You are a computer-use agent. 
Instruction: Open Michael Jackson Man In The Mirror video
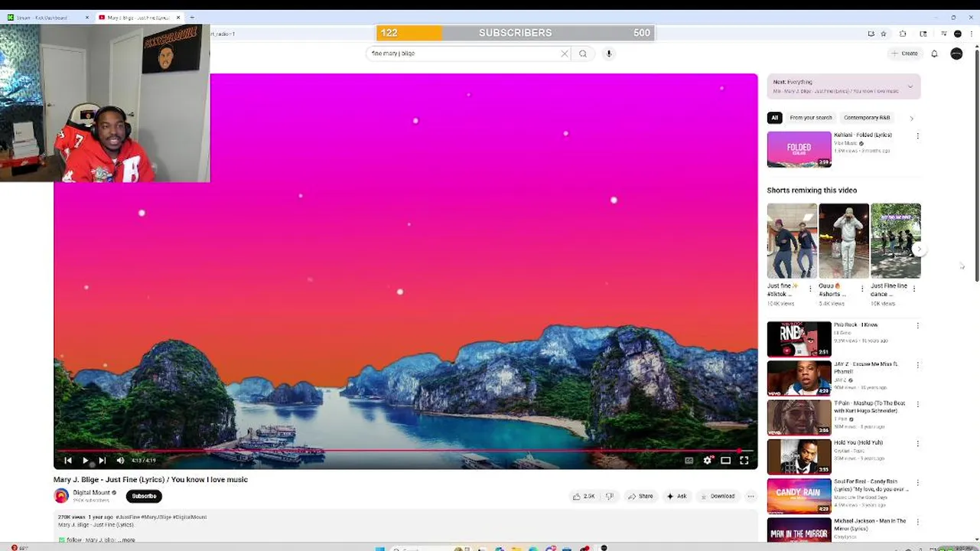coord(799,531)
